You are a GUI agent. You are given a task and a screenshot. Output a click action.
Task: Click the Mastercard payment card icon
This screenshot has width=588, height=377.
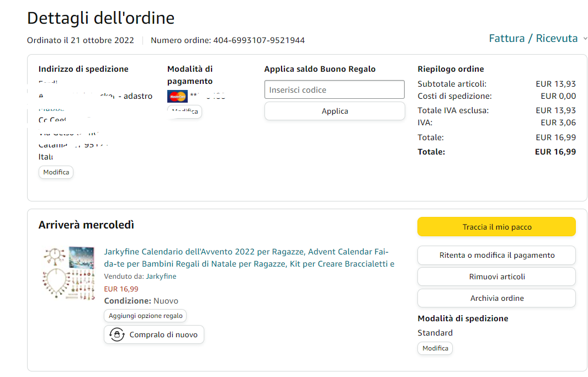177,97
